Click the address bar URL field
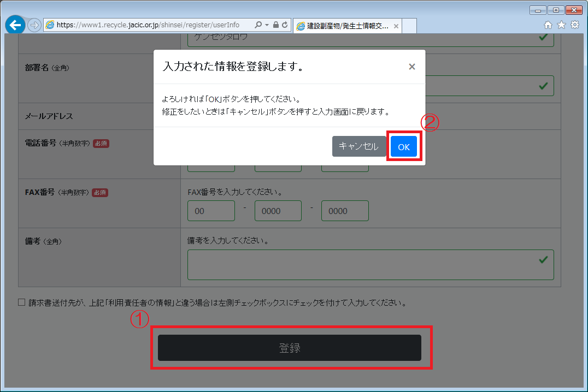588x392 pixels. coord(148,25)
